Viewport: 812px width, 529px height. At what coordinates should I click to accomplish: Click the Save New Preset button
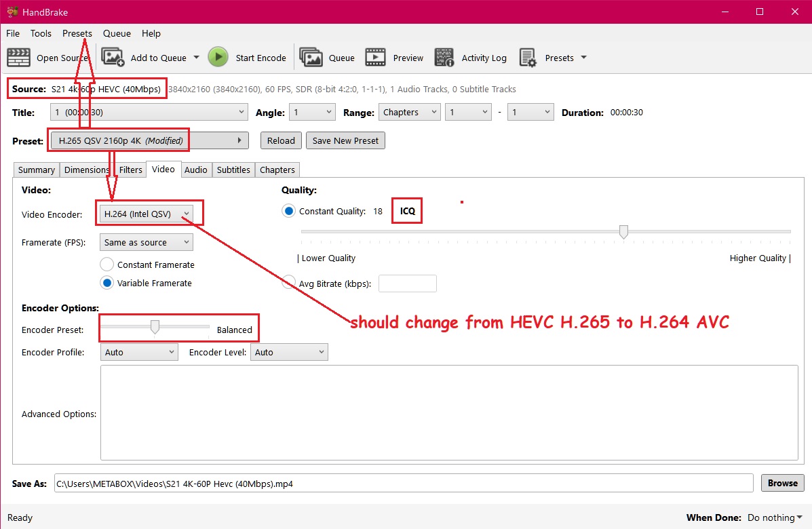345,141
